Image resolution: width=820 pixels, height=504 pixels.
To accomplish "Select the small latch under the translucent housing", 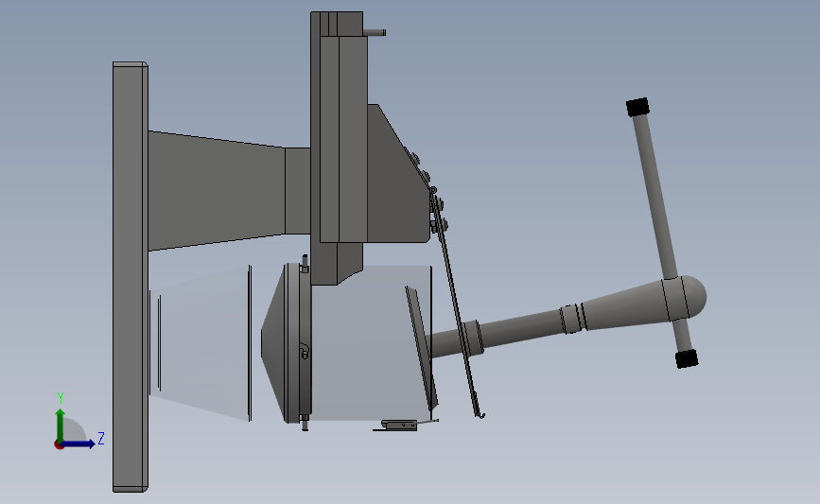I will [402, 426].
